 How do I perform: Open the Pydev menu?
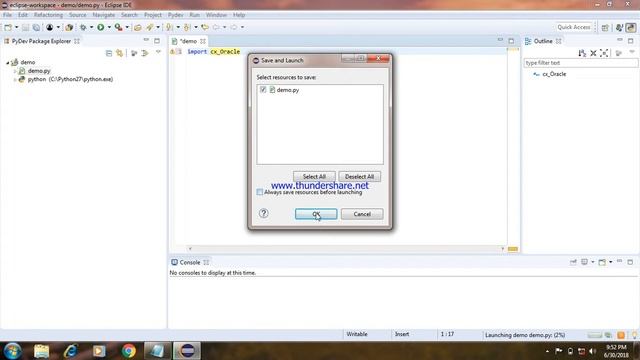[x=176, y=15]
